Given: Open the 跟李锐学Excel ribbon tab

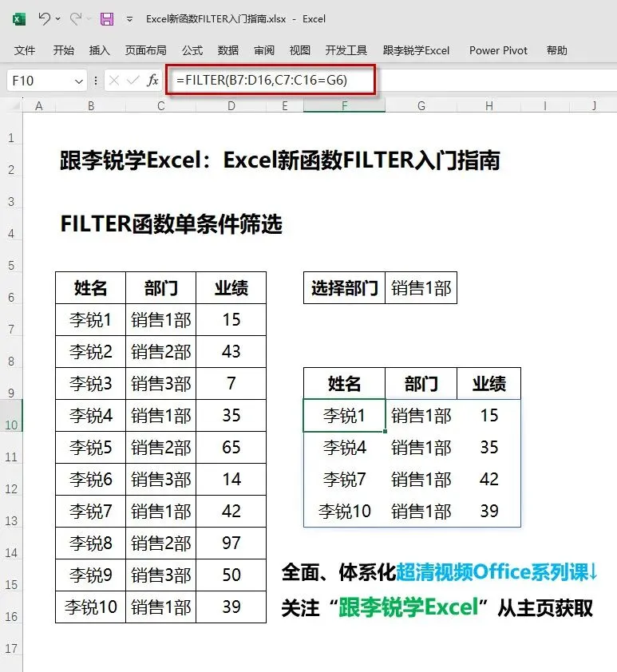Looking at the screenshot, I should pos(416,50).
